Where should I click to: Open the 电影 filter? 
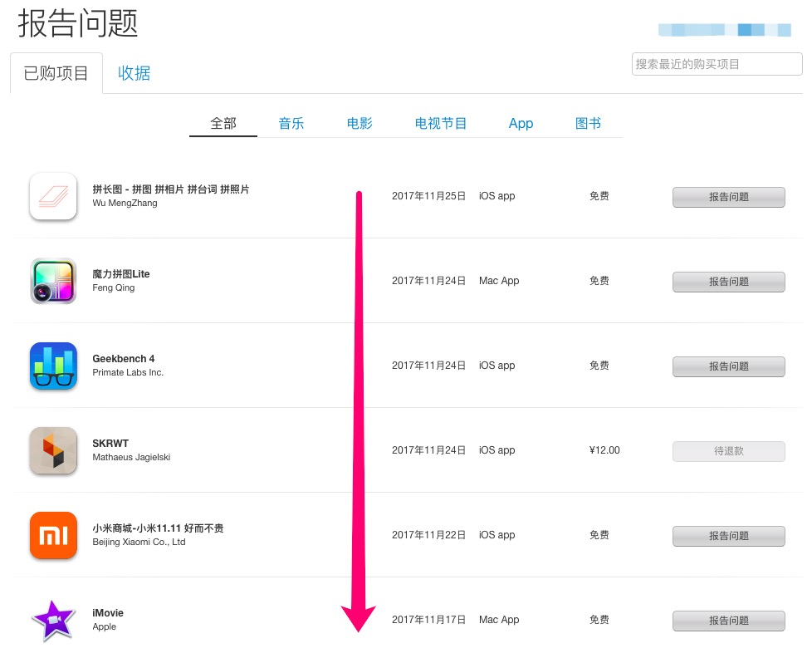359,122
